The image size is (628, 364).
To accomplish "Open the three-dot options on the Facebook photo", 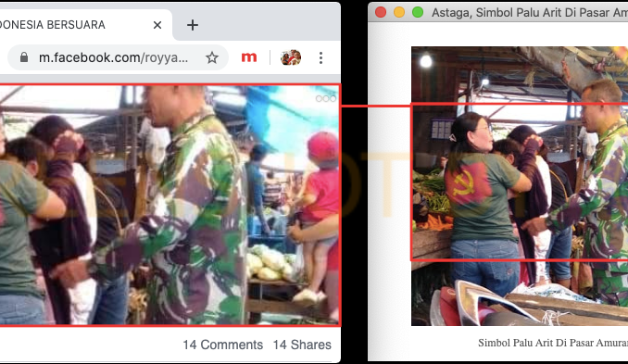I will [326, 98].
